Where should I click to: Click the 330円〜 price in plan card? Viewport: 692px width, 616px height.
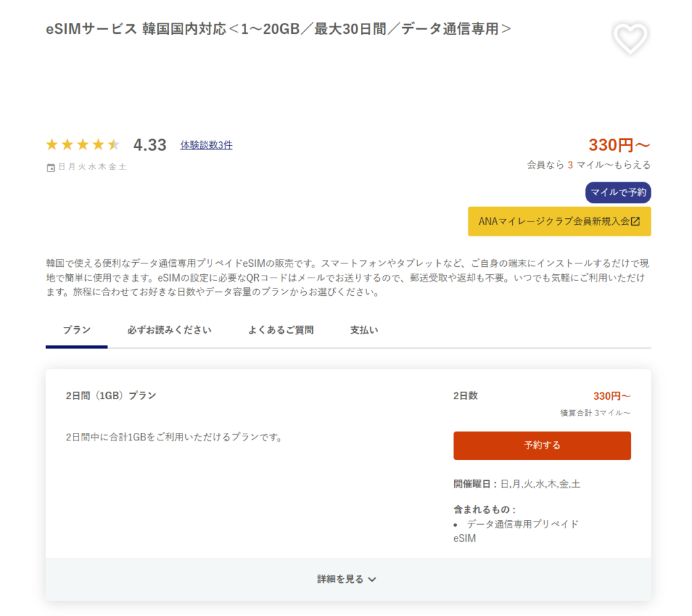tap(612, 396)
